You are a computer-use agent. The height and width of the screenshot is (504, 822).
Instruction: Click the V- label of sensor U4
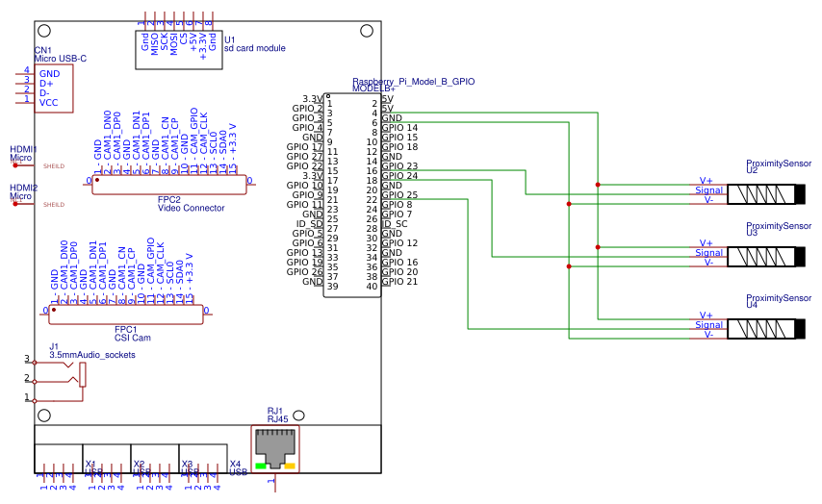(x=708, y=335)
